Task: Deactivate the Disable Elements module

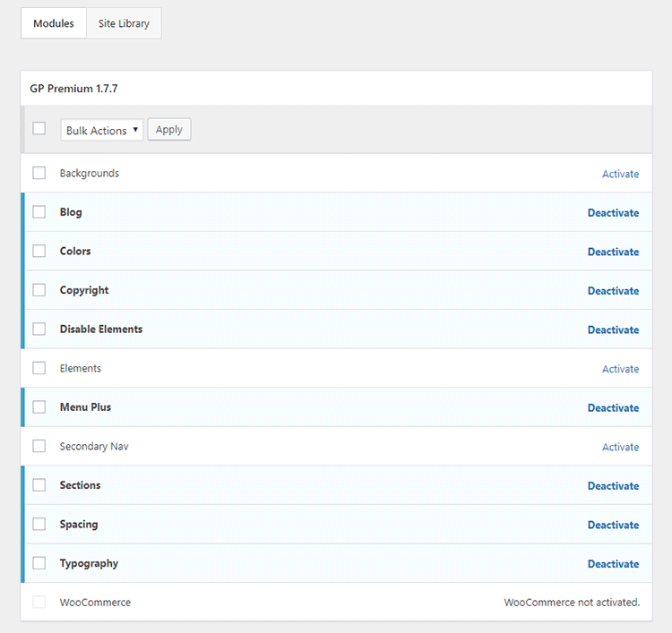Action: coord(613,329)
